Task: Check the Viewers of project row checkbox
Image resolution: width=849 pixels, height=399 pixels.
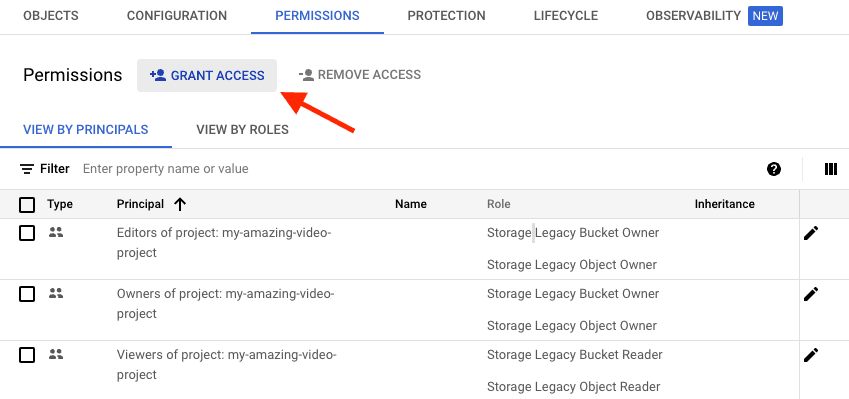Action: click(x=27, y=355)
